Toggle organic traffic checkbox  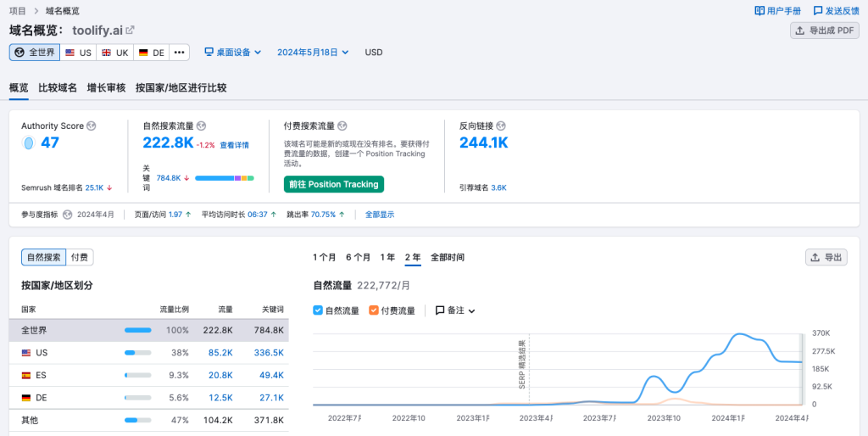(x=318, y=310)
